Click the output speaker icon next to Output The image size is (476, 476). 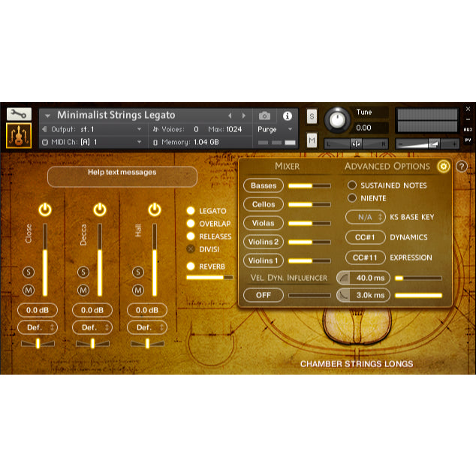pyautogui.click(x=44, y=129)
